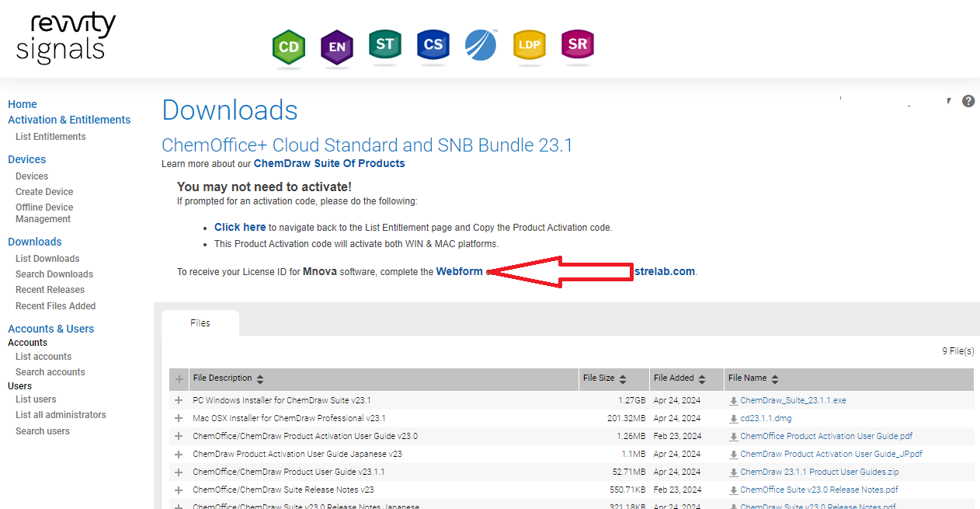Open List Entitlements in sidebar
This screenshot has width=980, height=509.
coord(50,137)
